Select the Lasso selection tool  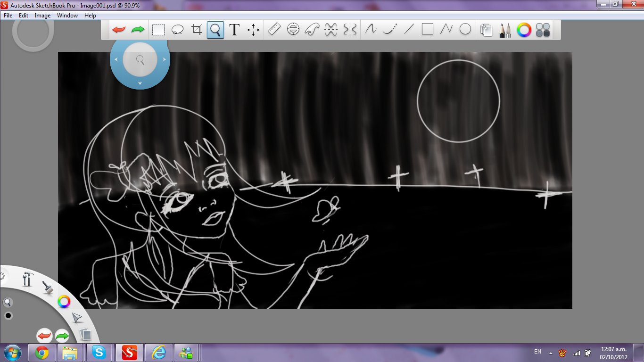pyautogui.click(x=177, y=30)
